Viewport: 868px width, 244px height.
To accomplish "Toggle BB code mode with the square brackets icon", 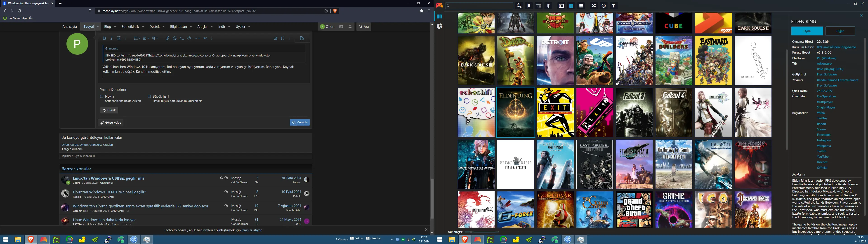I will pos(283,38).
